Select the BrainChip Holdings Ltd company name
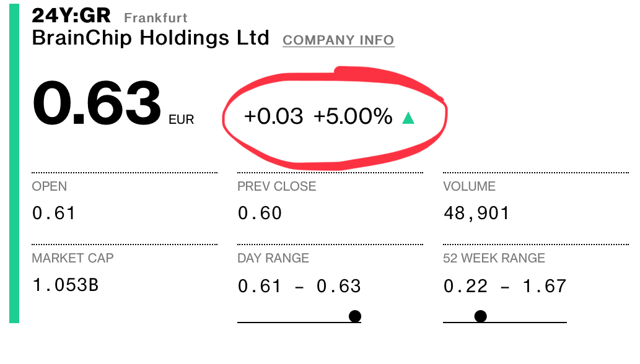 click(151, 38)
